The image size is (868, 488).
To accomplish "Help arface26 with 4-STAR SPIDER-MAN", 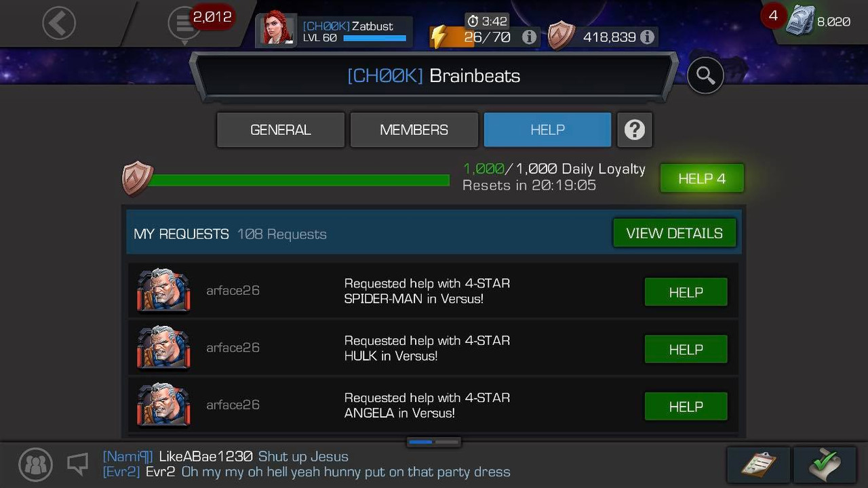I will tap(686, 292).
